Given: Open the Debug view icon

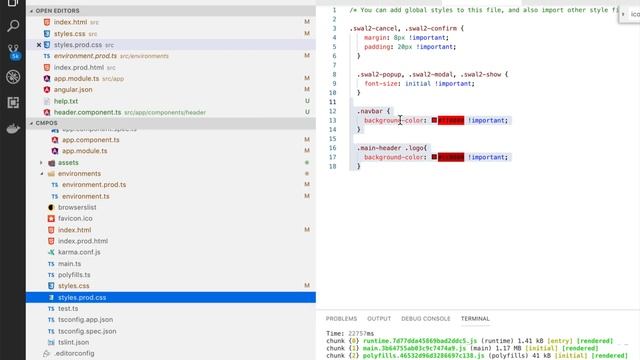Looking at the screenshot, I should coord(13,77).
